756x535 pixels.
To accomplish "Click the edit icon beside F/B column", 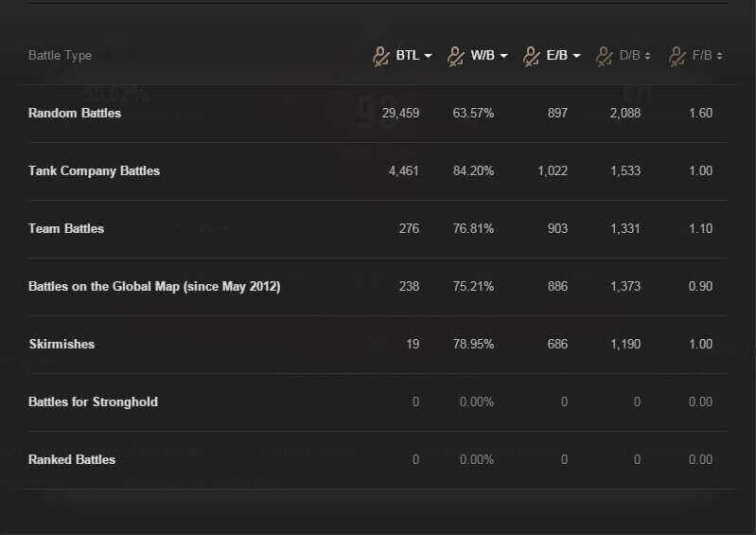I will pos(677,57).
